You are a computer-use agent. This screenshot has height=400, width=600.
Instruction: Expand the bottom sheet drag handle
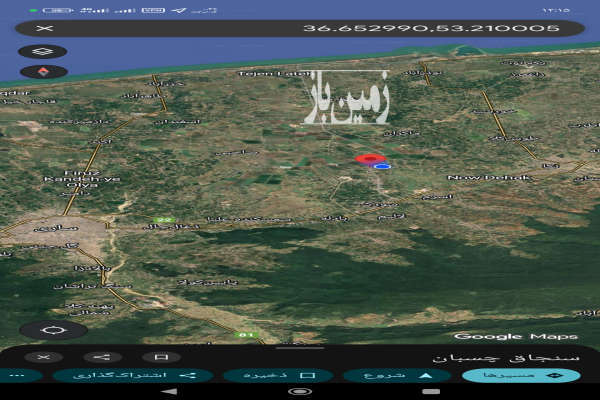click(300, 347)
